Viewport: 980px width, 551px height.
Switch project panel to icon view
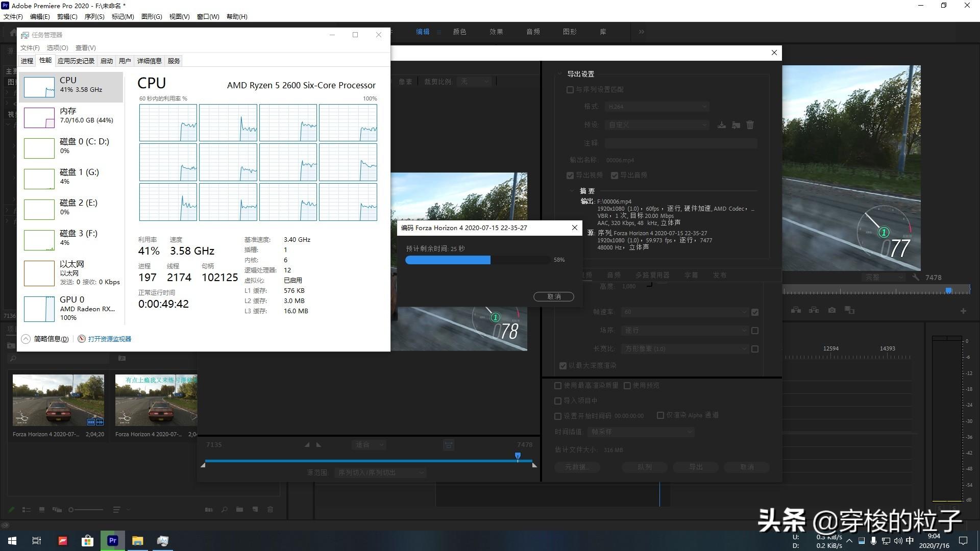tap(42, 509)
